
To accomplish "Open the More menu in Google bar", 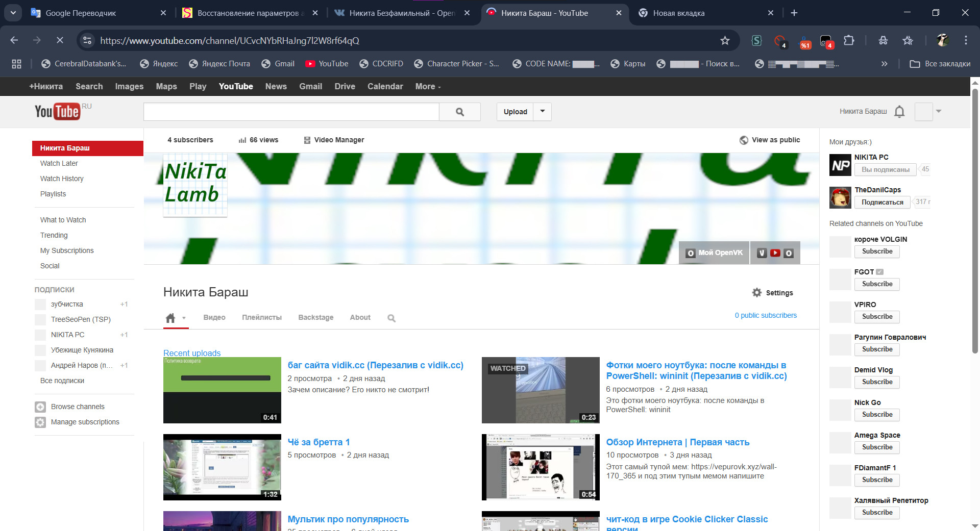I will click(x=428, y=87).
